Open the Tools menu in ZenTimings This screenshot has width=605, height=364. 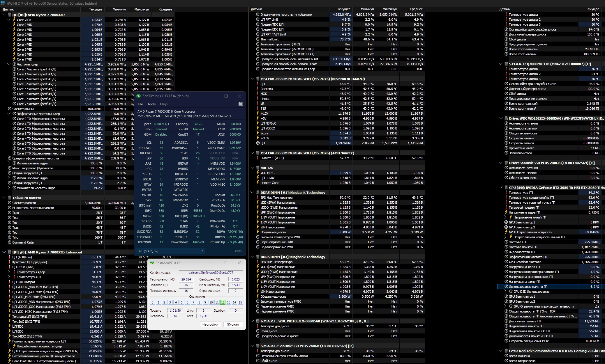click(x=151, y=104)
